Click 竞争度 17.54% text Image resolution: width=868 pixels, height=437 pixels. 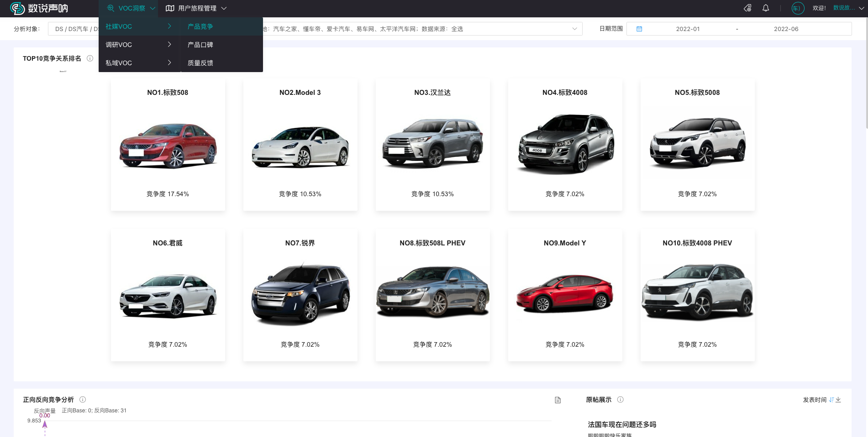pyautogui.click(x=168, y=194)
